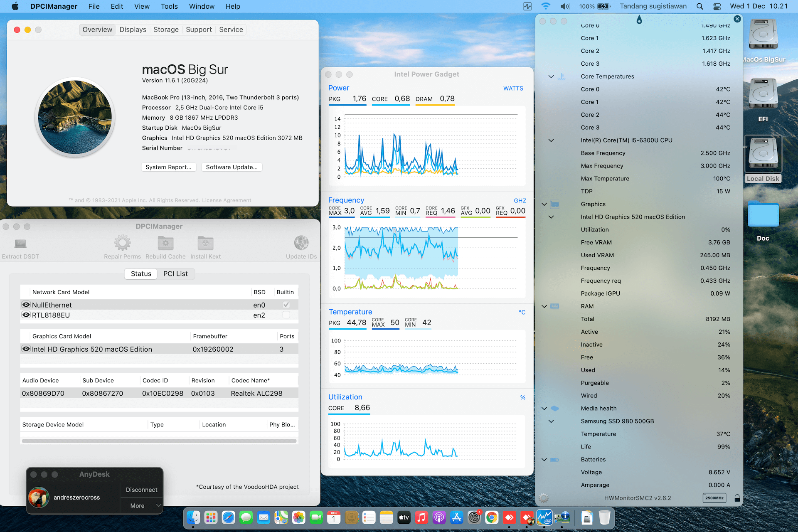Screen dimensions: 798x532
Task: Switch to Service tab in About This Mac
Action: pyautogui.click(x=231, y=30)
